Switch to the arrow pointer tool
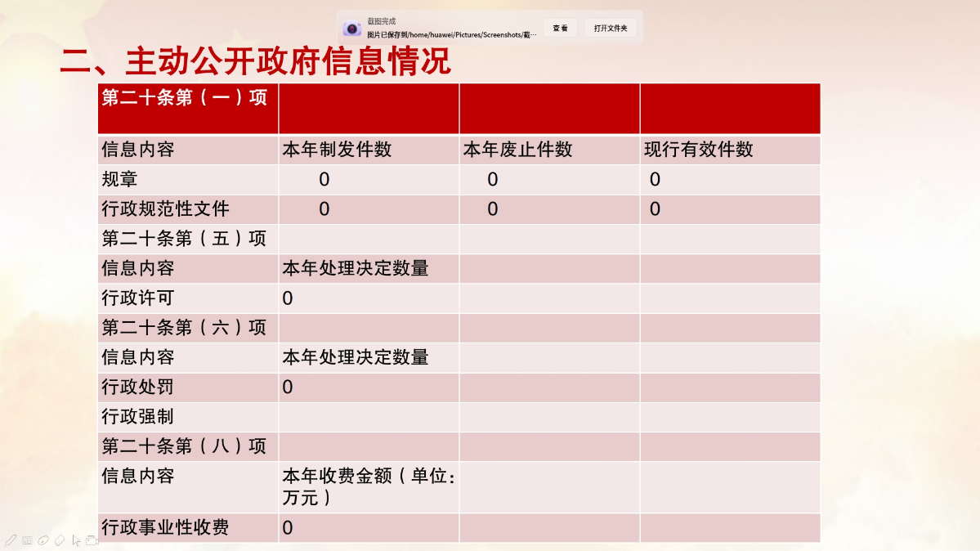This screenshot has width=980, height=551. 77,541
